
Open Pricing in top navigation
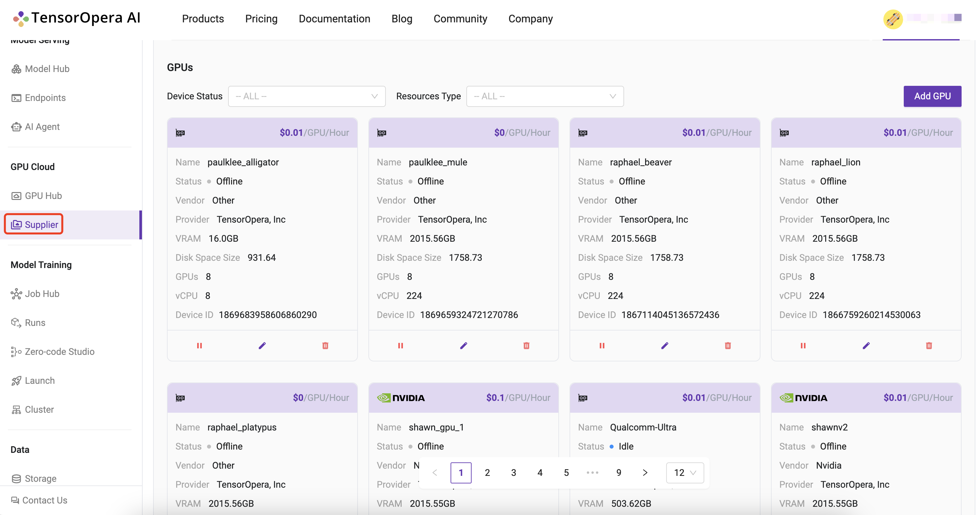click(261, 19)
